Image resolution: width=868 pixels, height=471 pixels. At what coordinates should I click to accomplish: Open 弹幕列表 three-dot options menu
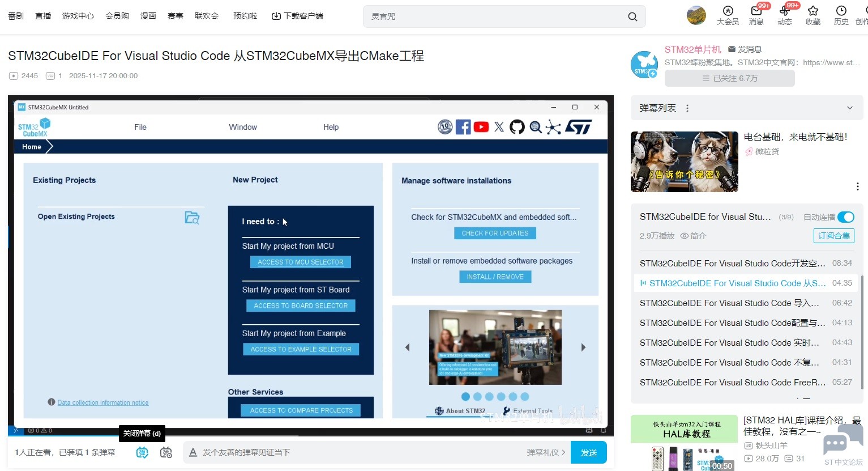click(687, 108)
